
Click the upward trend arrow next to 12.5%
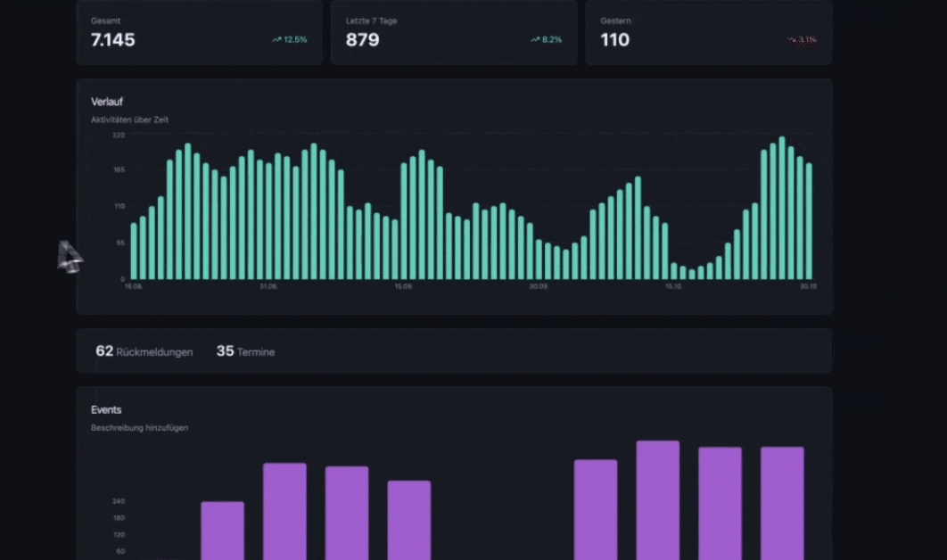[x=276, y=40]
